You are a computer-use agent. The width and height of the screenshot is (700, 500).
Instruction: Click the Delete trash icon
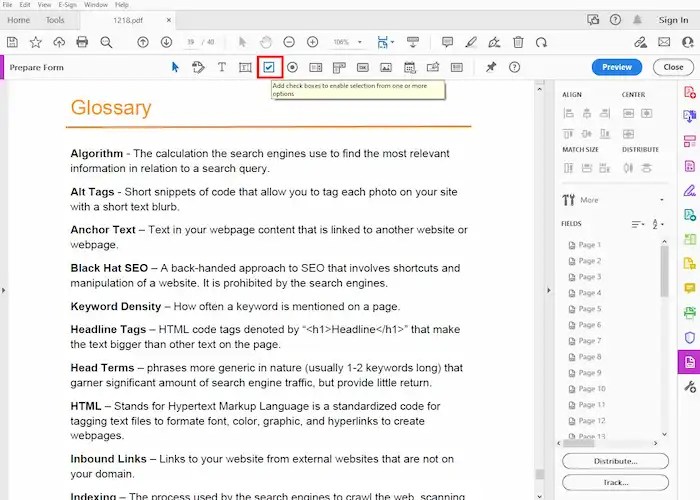click(x=518, y=42)
